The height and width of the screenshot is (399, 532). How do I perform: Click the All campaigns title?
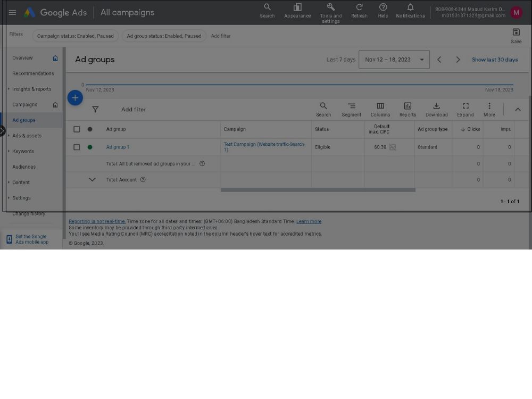[127, 13]
